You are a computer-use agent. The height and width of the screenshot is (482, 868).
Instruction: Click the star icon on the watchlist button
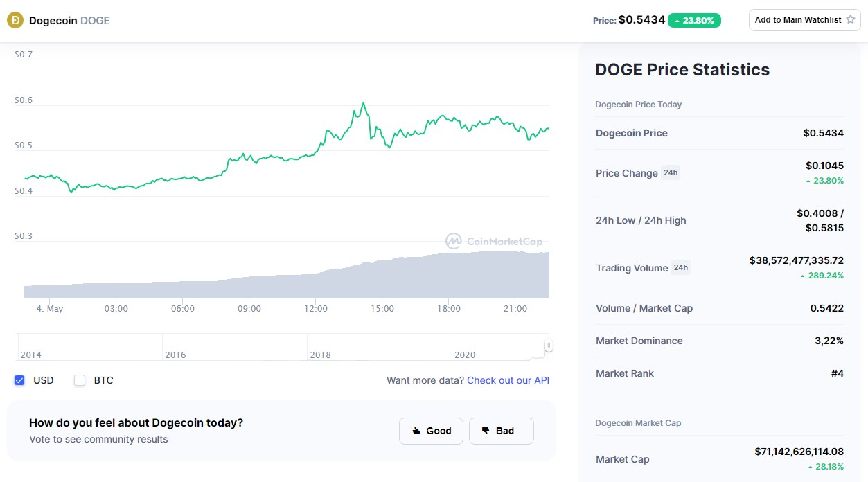pyautogui.click(x=850, y=20)
